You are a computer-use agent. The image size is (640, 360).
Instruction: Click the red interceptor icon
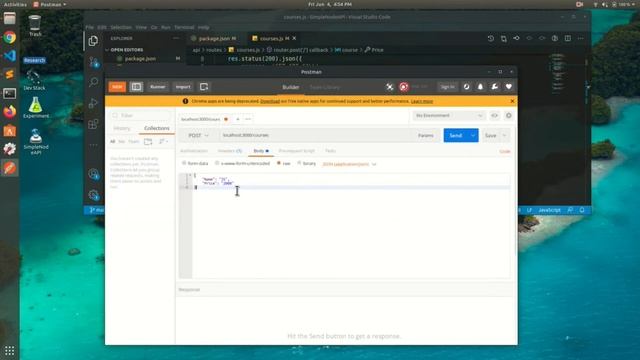click(x=404, y=87)
